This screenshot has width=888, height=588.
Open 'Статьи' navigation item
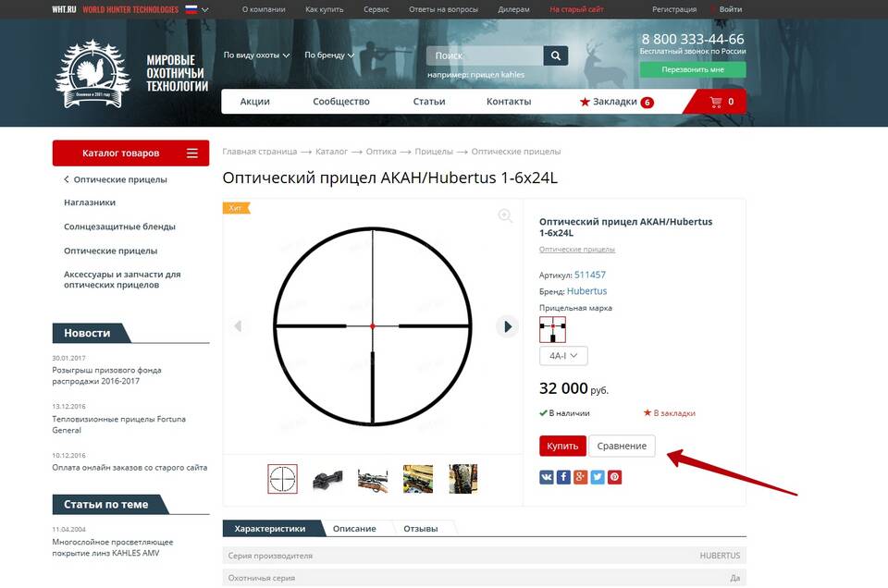[x=428, y=102]
